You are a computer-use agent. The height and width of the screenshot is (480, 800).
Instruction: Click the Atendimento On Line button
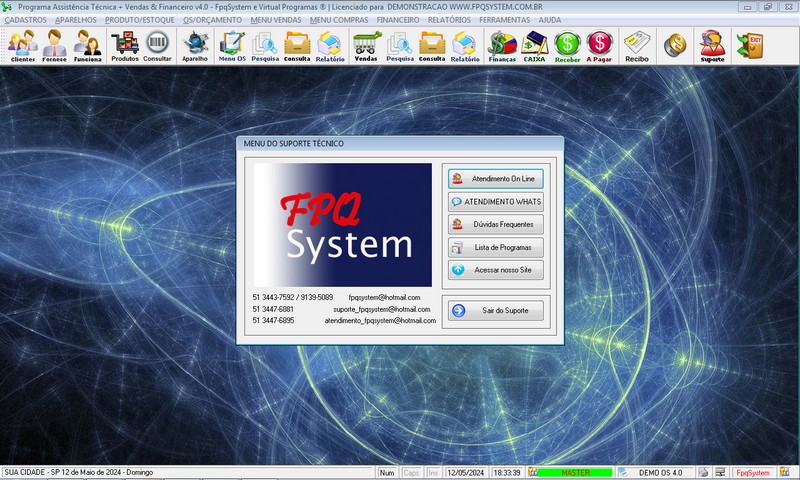[x=495, y=179]
